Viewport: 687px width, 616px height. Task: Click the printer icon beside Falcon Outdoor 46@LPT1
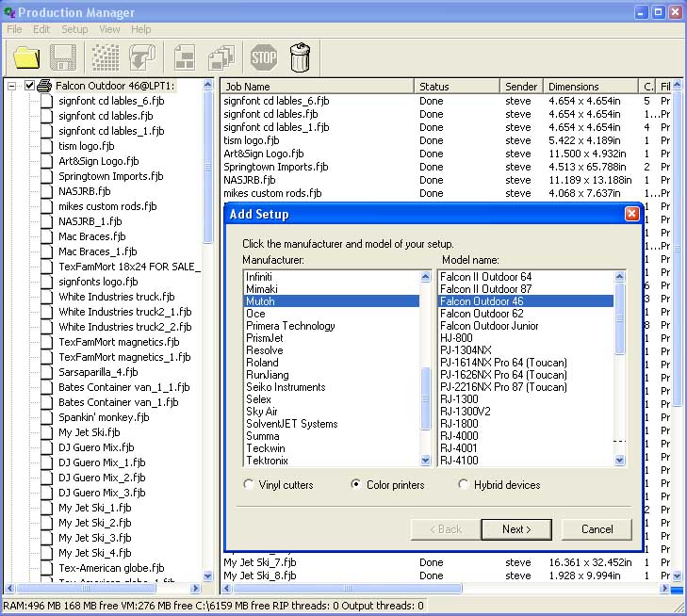pyautogui.click(x=44, y=86)
